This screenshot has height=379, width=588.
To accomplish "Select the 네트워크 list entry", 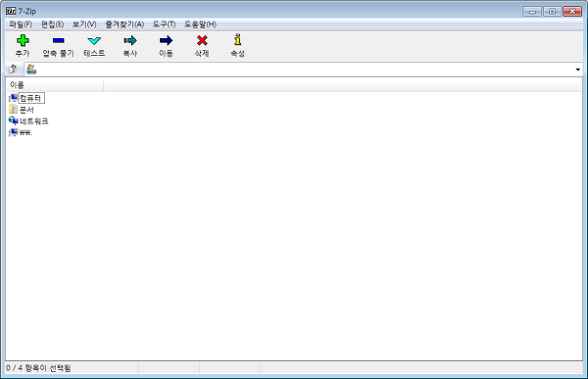I will (33, 121).
